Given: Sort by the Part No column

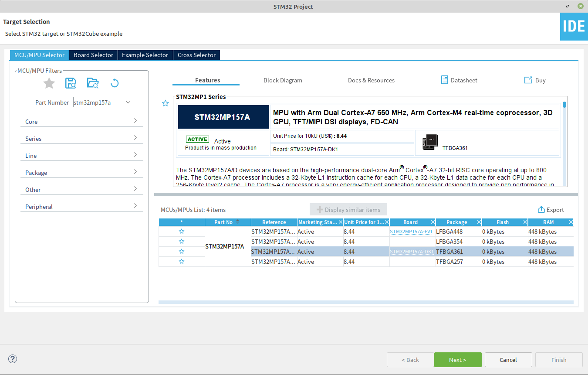Looking at the screenshot, I should 228,222.
